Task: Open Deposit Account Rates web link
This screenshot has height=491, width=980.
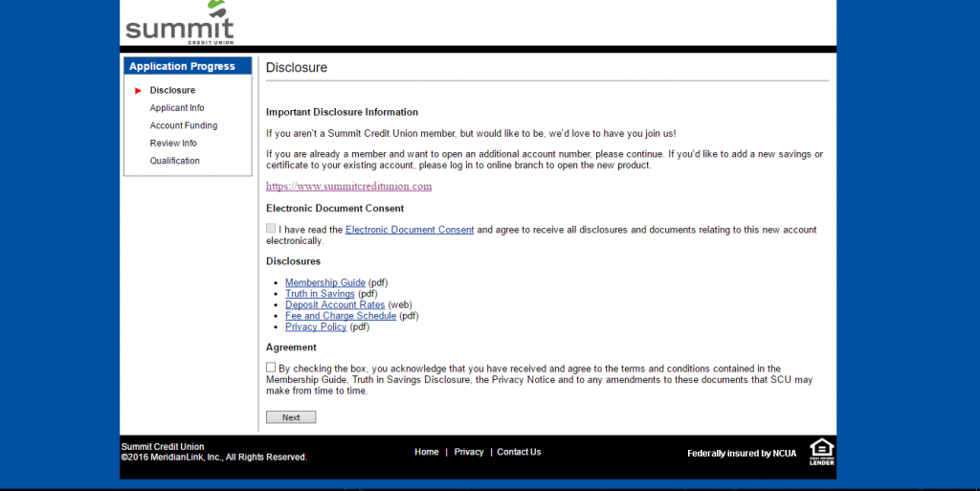Action: tap(335, 305)
